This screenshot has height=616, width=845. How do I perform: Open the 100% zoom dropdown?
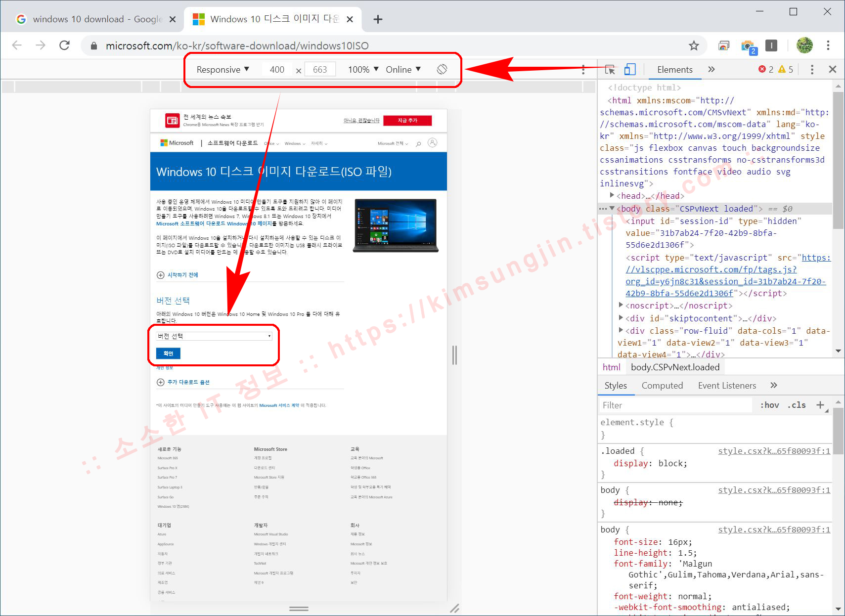(363, 70)
